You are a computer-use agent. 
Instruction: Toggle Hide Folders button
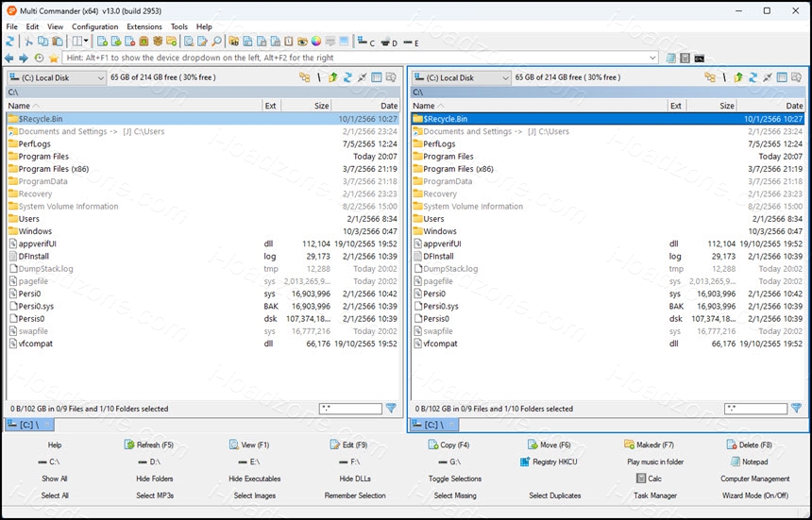point(154,478)
